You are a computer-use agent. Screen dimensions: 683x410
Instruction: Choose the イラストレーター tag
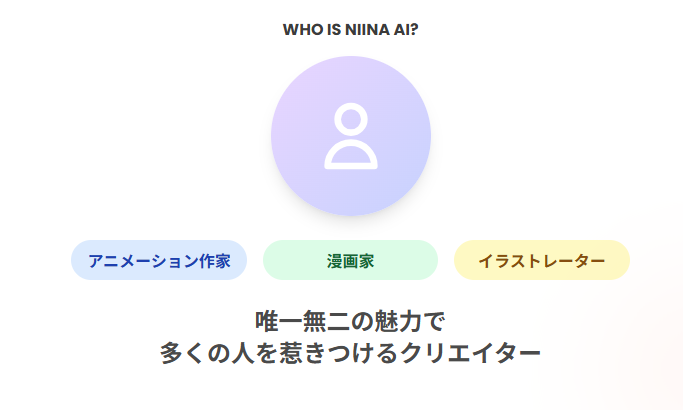click(x=541, y=261)
